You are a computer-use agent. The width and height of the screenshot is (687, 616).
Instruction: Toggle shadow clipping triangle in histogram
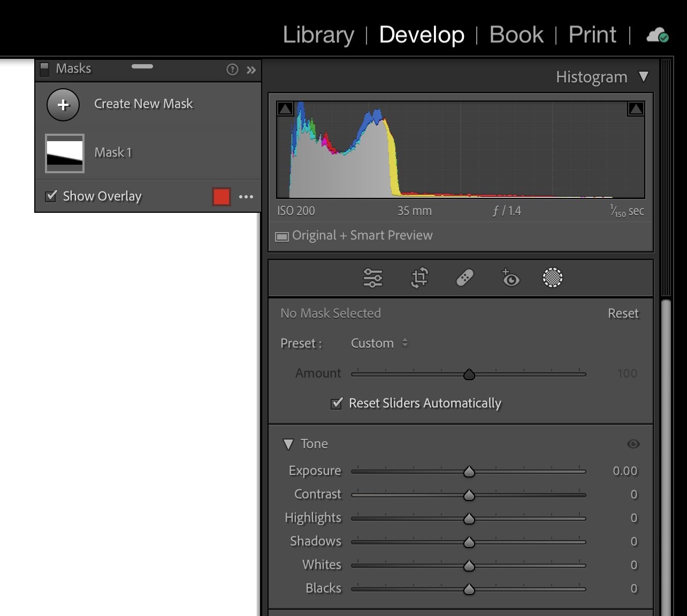click(x=285, y=109)
